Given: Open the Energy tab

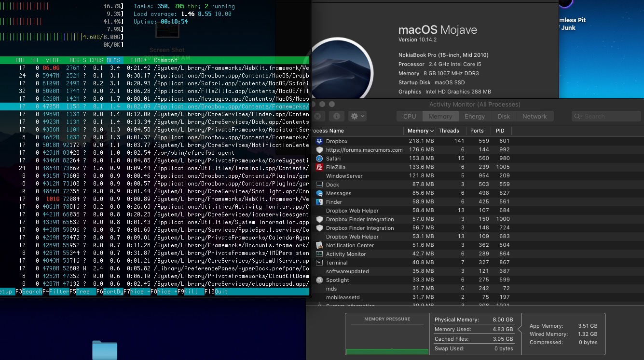Looking at the screenshot, I should [x=475, y=116].
